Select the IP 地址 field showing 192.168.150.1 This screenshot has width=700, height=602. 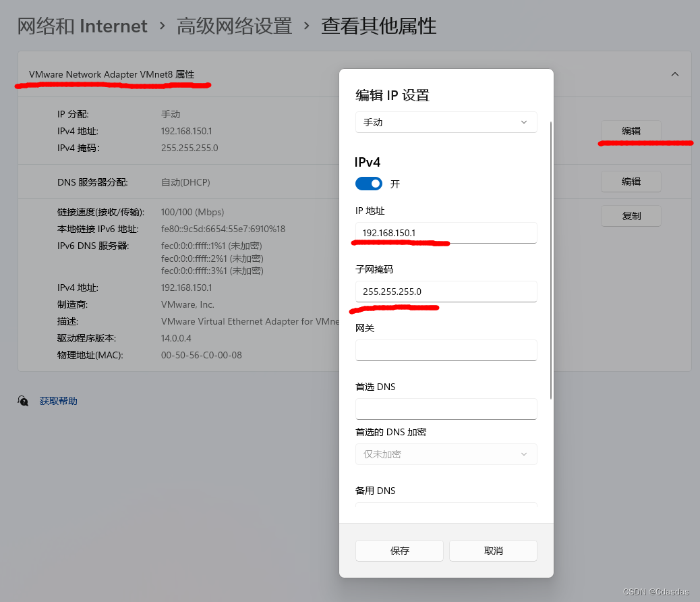click(x=446, y=233)
